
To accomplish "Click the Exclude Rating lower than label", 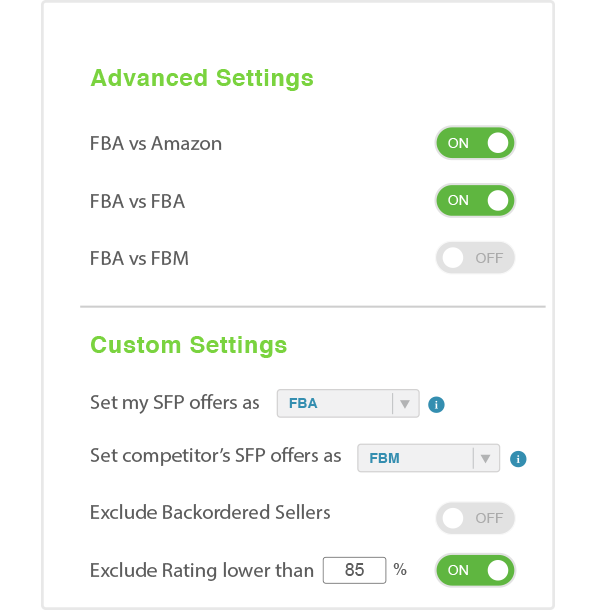I will pos(202,570).
